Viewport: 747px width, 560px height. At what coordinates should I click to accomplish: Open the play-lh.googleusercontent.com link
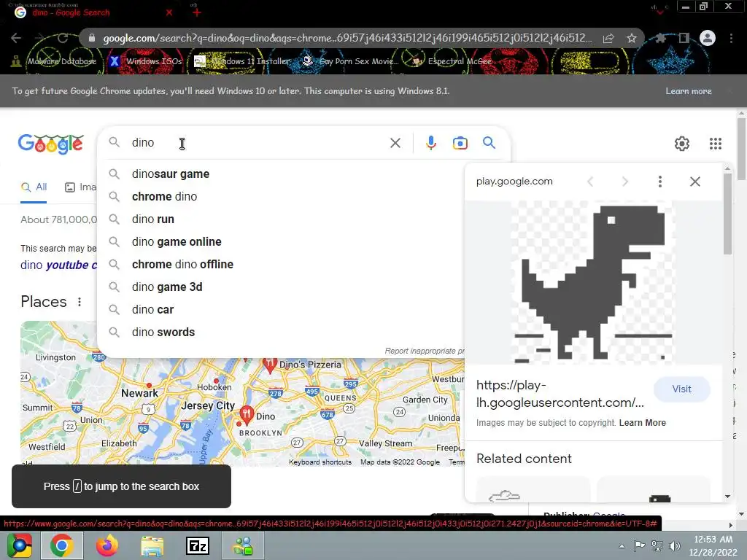point(560,394)
